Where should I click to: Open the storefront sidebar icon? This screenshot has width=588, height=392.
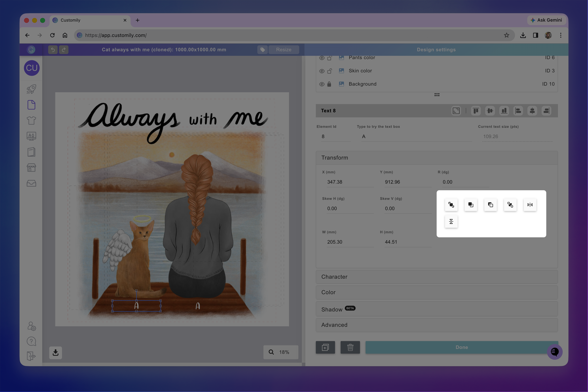(31, 168)
